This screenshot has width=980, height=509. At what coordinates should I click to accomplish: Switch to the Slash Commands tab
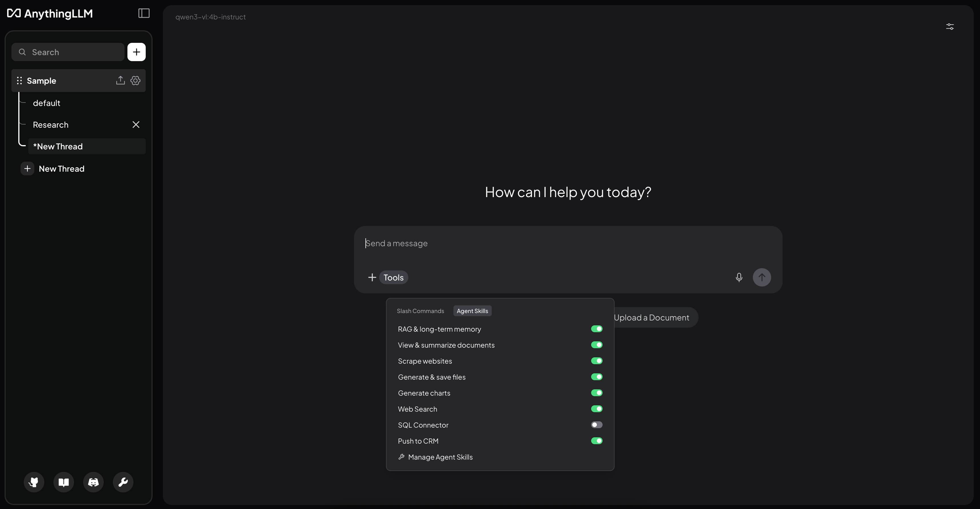click(420, 311)
